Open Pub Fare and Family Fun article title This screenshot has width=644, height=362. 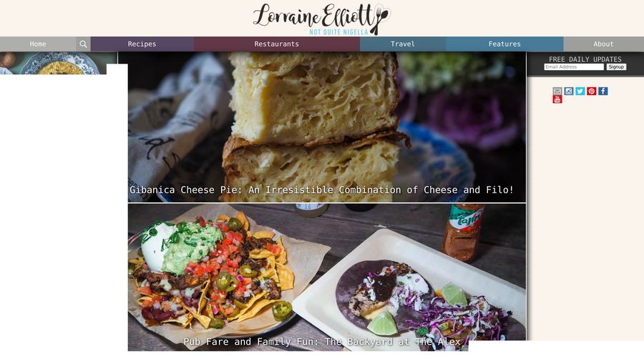[322, 341]
